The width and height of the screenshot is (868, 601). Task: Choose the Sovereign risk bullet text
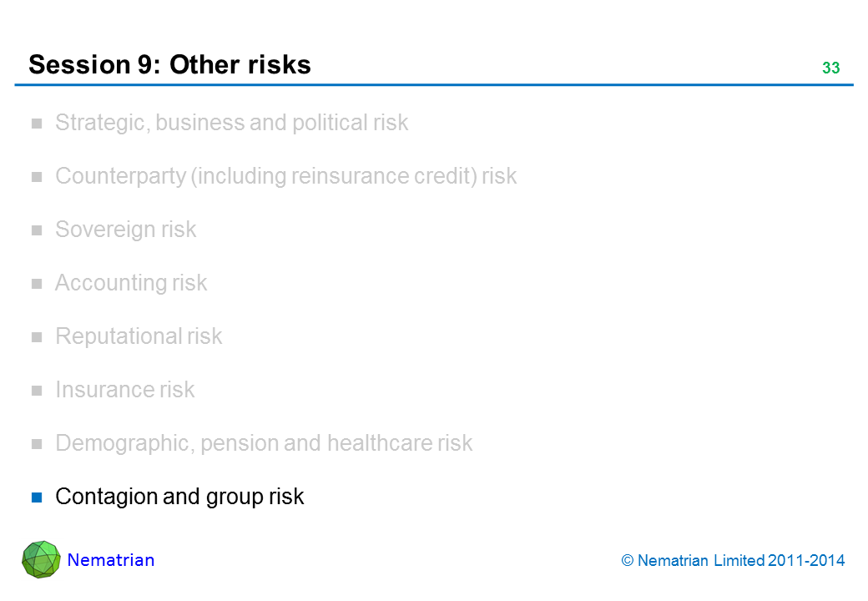click(125, 230)
